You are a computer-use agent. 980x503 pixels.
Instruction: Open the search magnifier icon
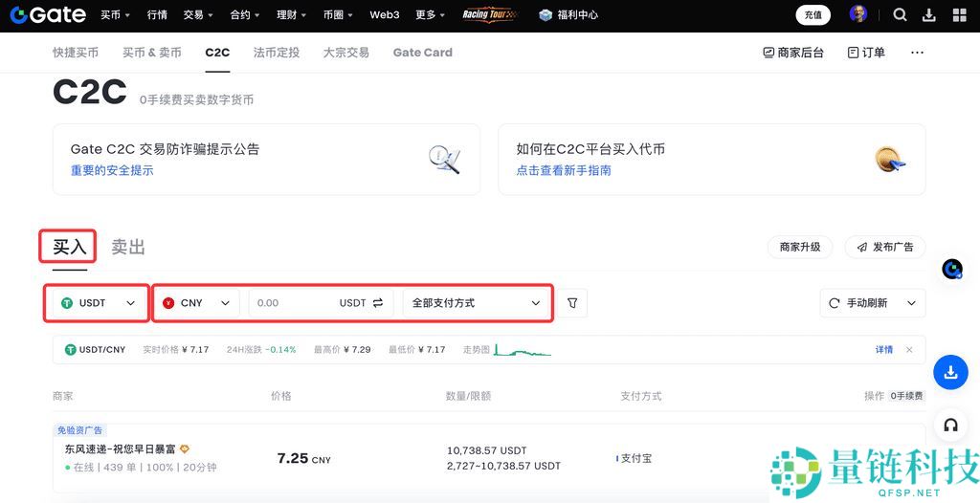click(900, 14)
